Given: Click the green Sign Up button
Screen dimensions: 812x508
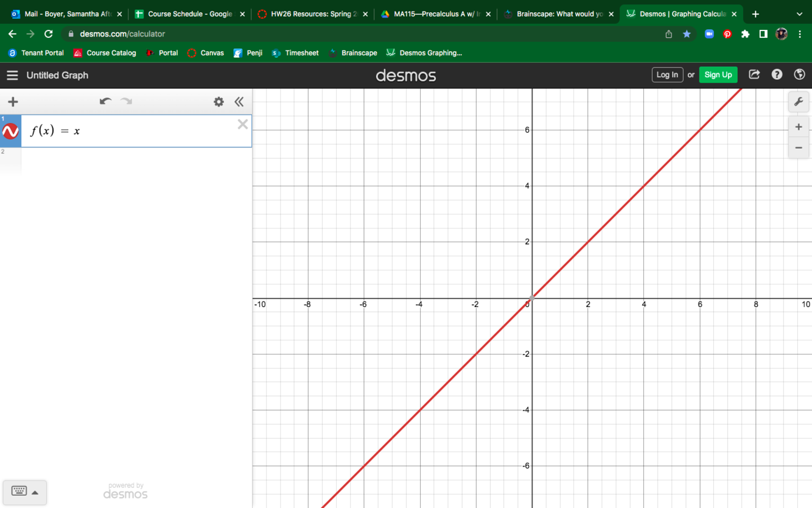Looking at the screenshot, I should click(x=718, y=75).
